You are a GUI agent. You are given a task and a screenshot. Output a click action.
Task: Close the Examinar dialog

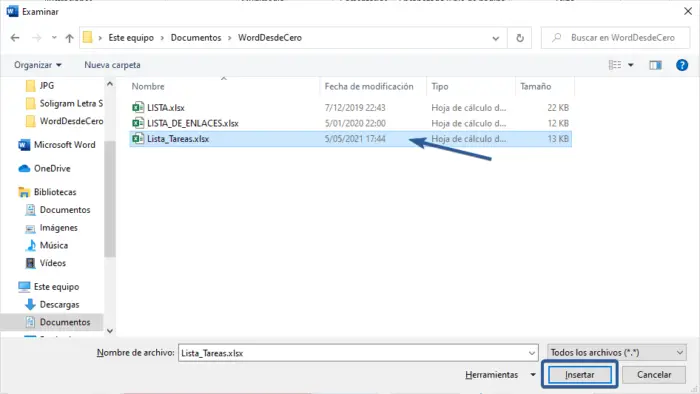(x=688, y=11)
